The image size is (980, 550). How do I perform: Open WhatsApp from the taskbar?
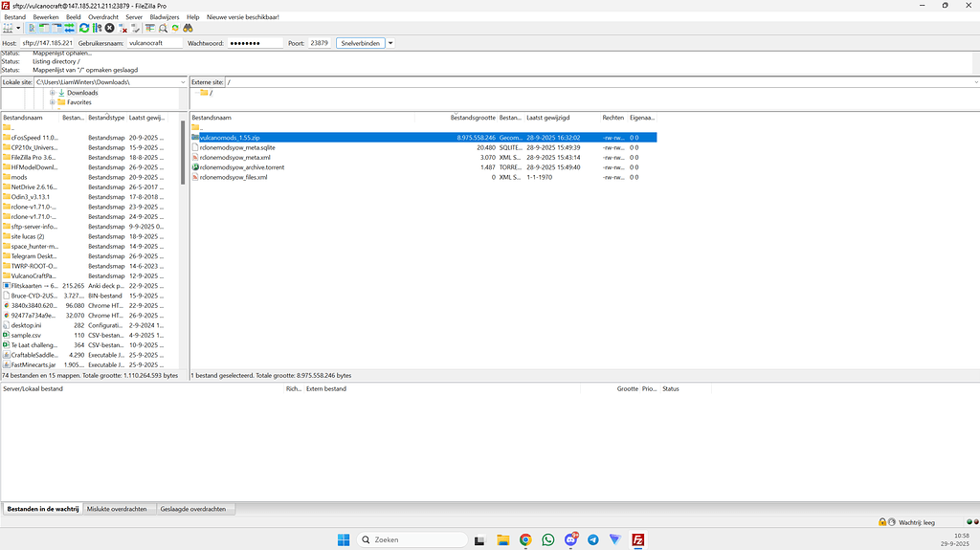point(548,540)
